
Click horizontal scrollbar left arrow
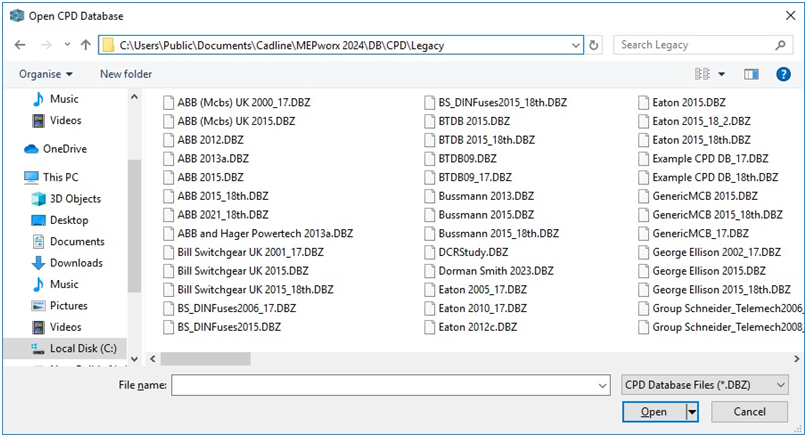click(153, 359)
